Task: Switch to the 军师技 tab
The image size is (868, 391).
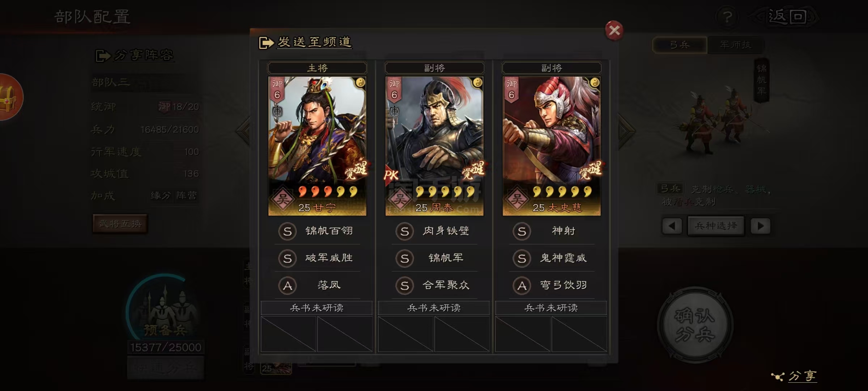Action: 736,45
